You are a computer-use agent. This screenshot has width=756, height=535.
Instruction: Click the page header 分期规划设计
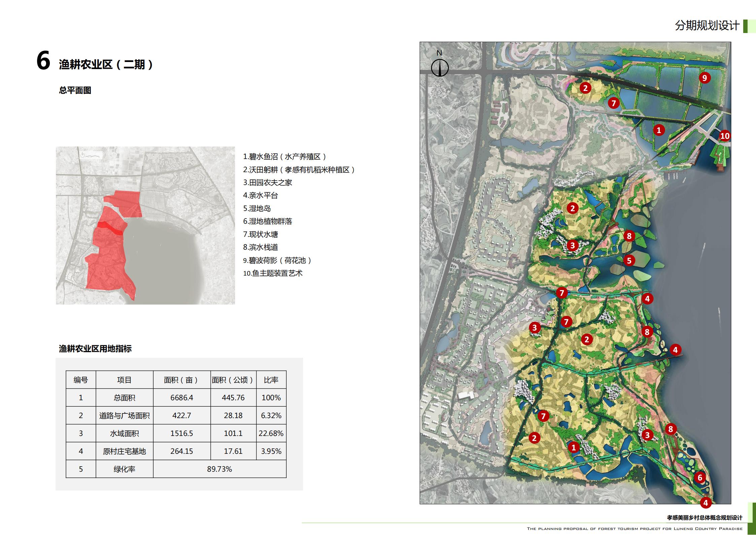pyautogui.click(x=707, y=26)
